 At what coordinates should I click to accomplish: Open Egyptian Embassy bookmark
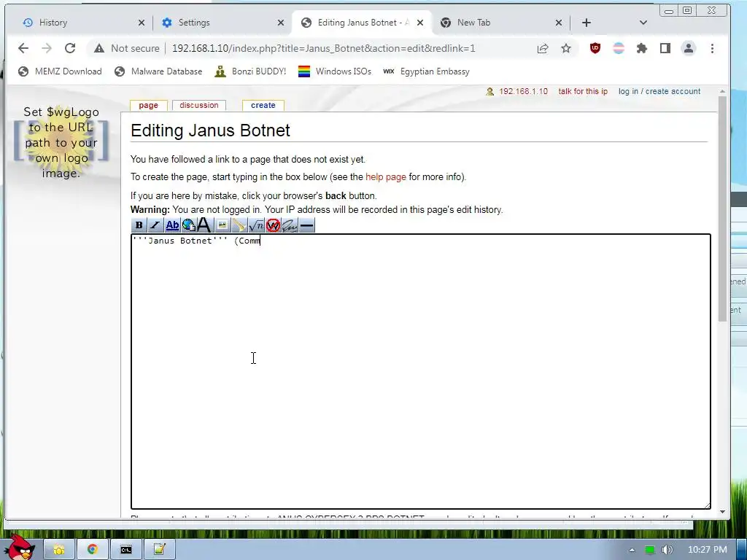click(x=426, y=71)
